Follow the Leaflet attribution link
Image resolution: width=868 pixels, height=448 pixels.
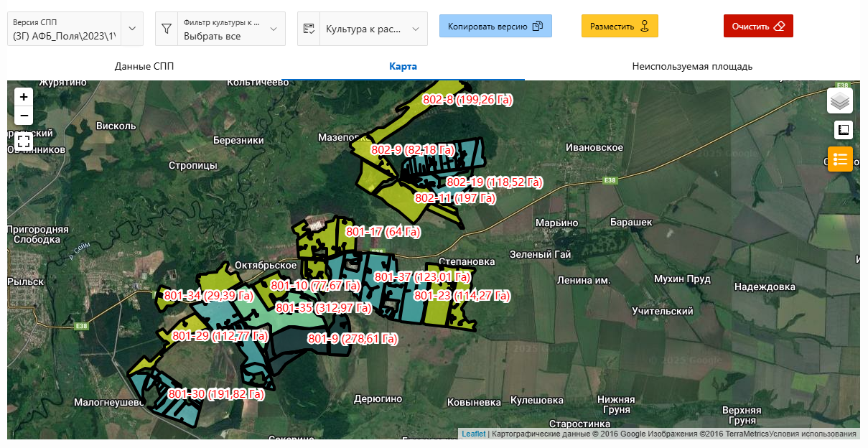click(x=473, y=434)
